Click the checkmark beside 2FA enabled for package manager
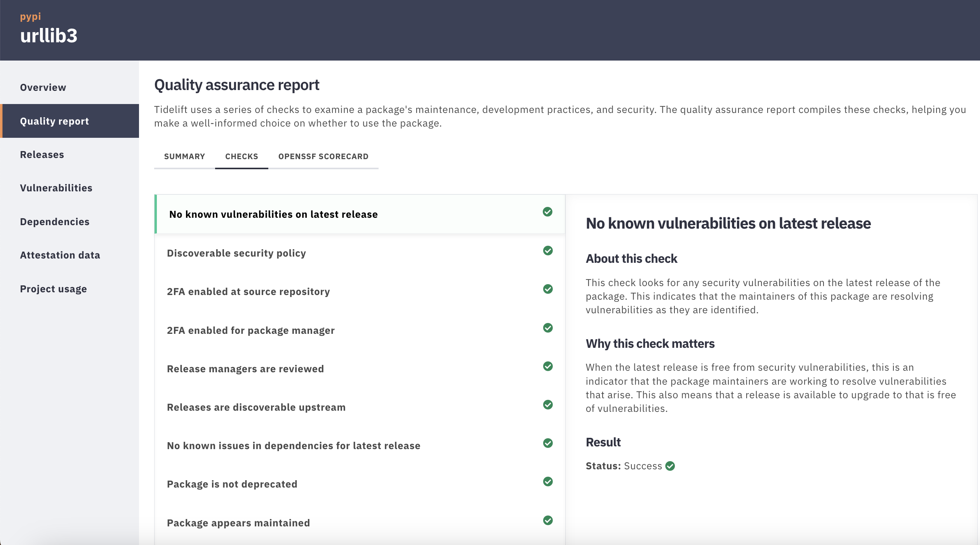980x545 pixels. point(548,328)
